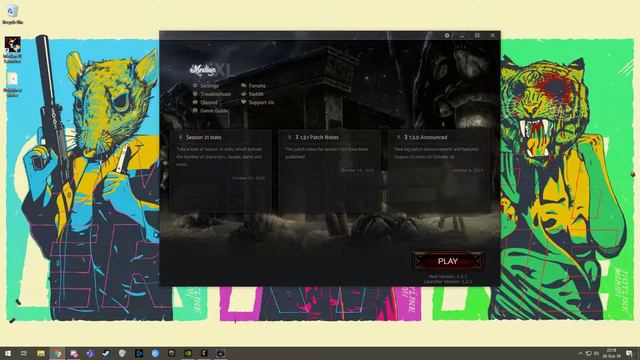The image size is (640, 360).
Task: Show hidden system tray icons
Action: point(580,353)
